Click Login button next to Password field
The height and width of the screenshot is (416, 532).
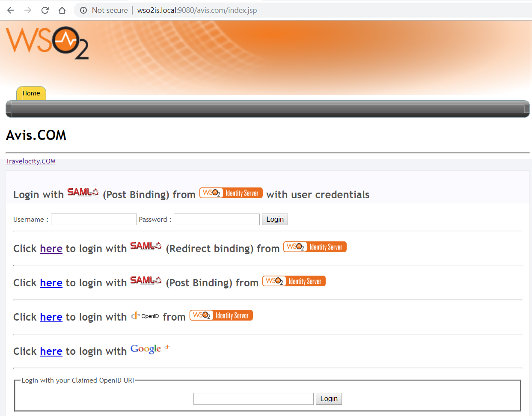(x=275, y=219)
